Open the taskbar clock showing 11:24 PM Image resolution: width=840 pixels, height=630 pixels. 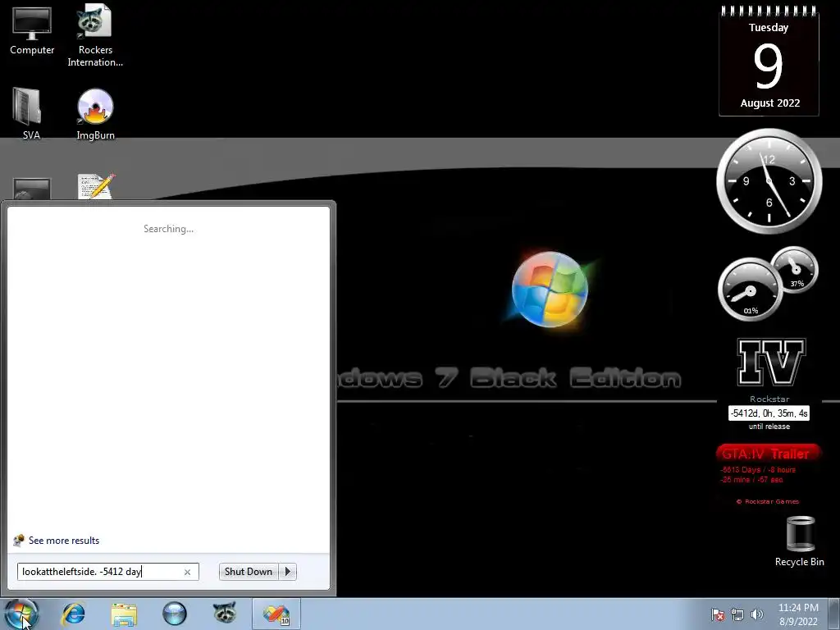798,614
